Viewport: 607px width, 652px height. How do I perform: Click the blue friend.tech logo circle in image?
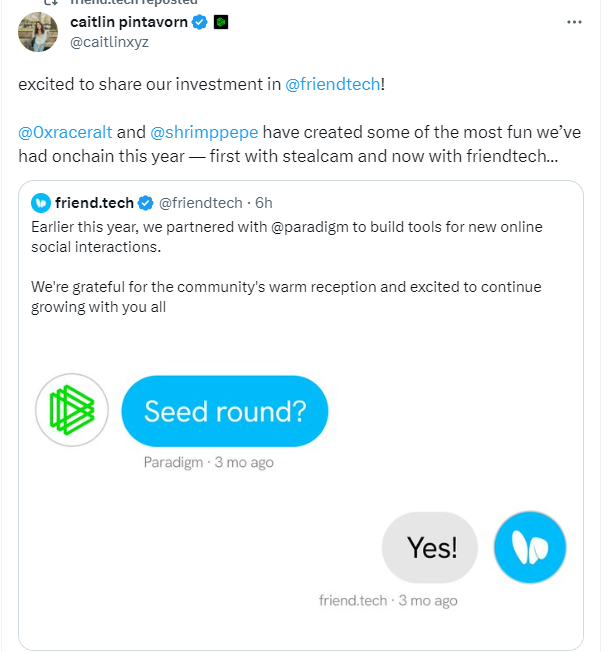click(x=530, y=547)
